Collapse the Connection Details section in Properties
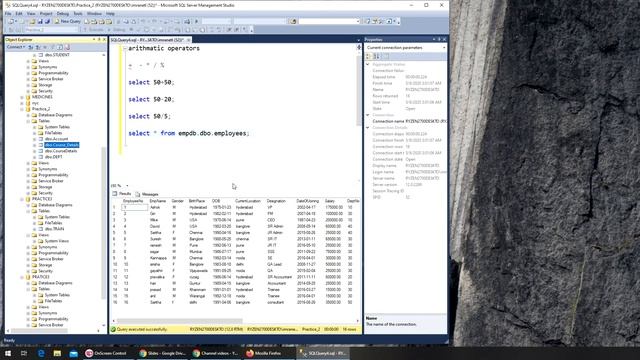Viewport: 640px width, 360px height. pyautogui.click(x=368, y=128)
